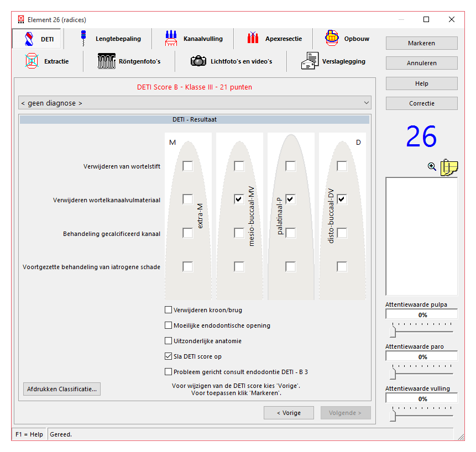476x452 pixels.
Task: Open the Lengtebepaling tab
Action: tap(107, 39)
